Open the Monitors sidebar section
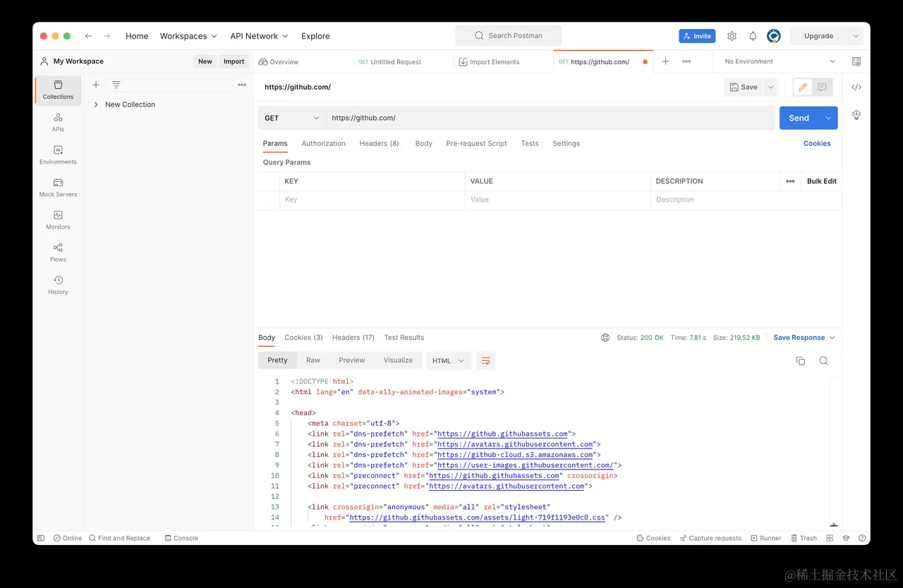The width and height of the screenshot is (903, 588). (x=58, y=220)
